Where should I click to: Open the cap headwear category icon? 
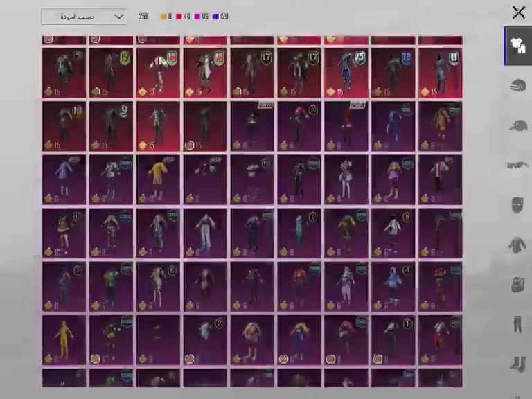point(517,125)
